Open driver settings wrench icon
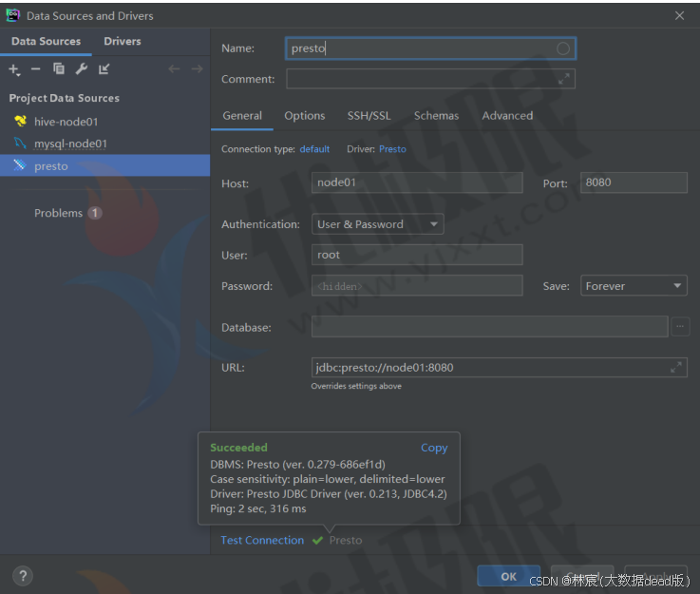700x594 pixels. pos(82,68)
